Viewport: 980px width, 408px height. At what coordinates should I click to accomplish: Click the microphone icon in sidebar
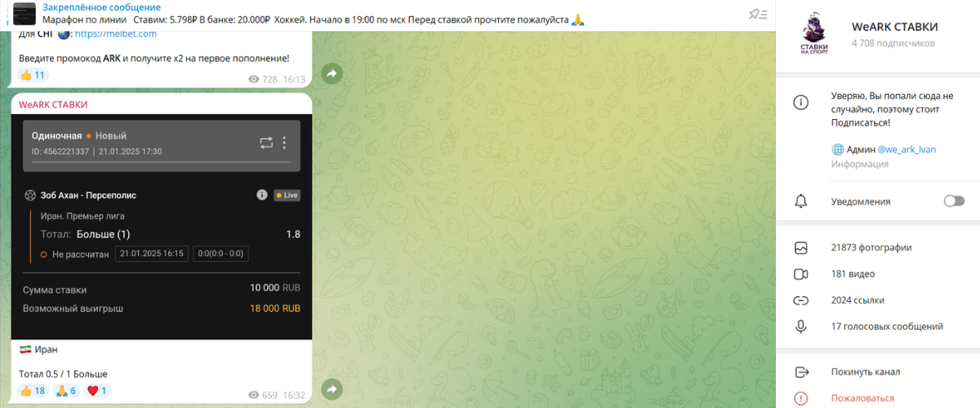point(800,326)
